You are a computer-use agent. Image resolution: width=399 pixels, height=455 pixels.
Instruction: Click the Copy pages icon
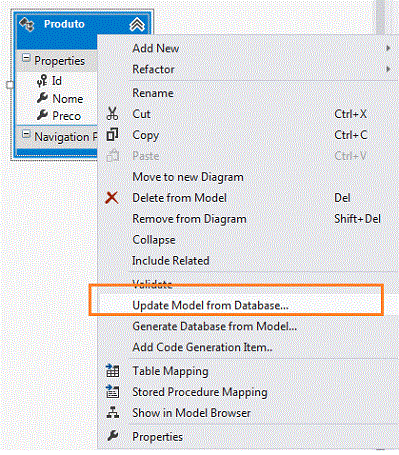pos(112,135)
